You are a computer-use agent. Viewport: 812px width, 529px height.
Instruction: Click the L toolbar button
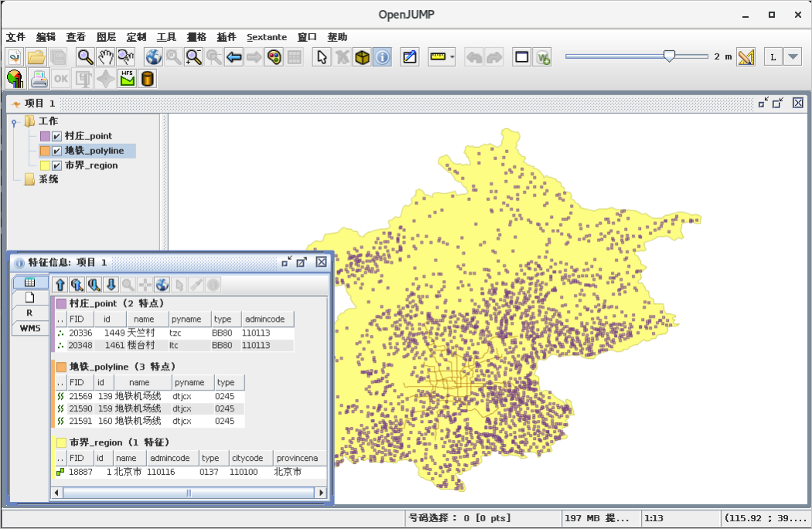(x=773, y=57)
